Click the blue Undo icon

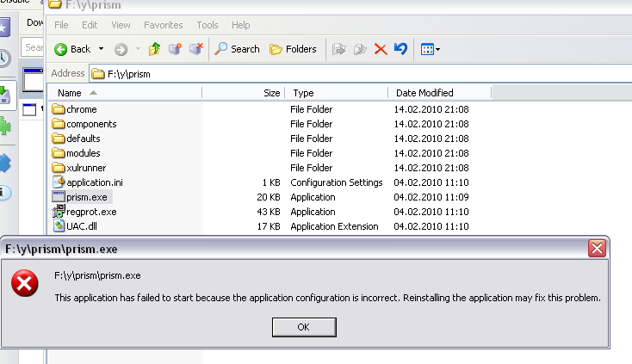coord(400,49)
